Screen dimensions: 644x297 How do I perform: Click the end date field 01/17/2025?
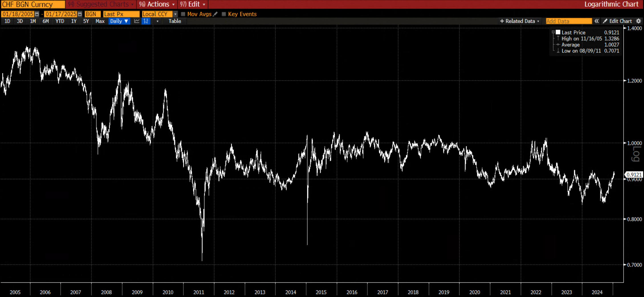pyautogui.click(x=61, y=14)
